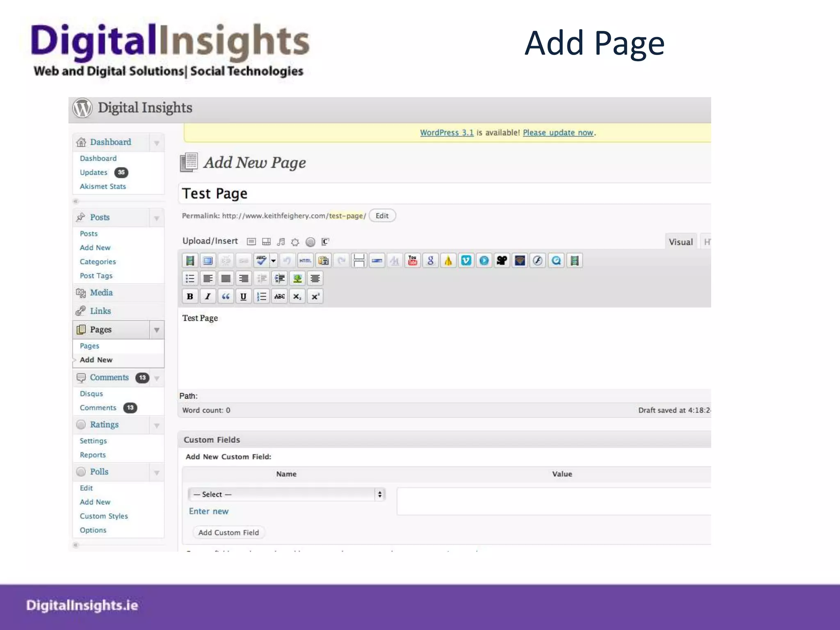Click the Test Page title field
840x630 pixels.
[410, 194]
